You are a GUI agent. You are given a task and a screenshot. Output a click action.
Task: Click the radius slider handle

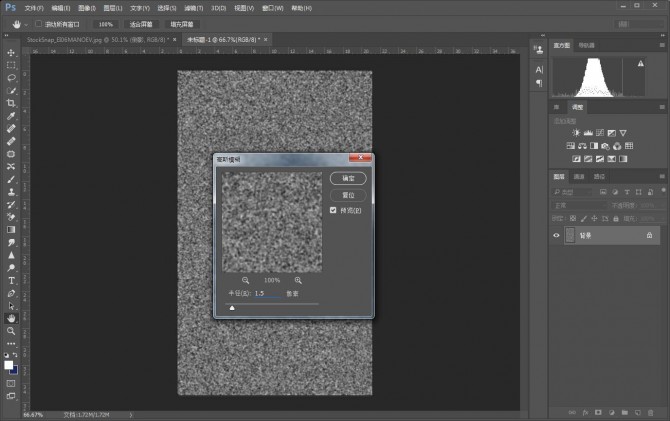coord(232,309)
